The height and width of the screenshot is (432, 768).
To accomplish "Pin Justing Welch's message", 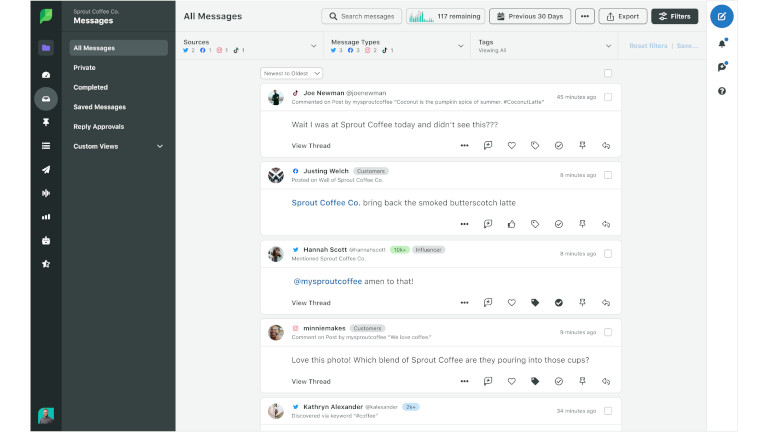I will coord(582,224).
